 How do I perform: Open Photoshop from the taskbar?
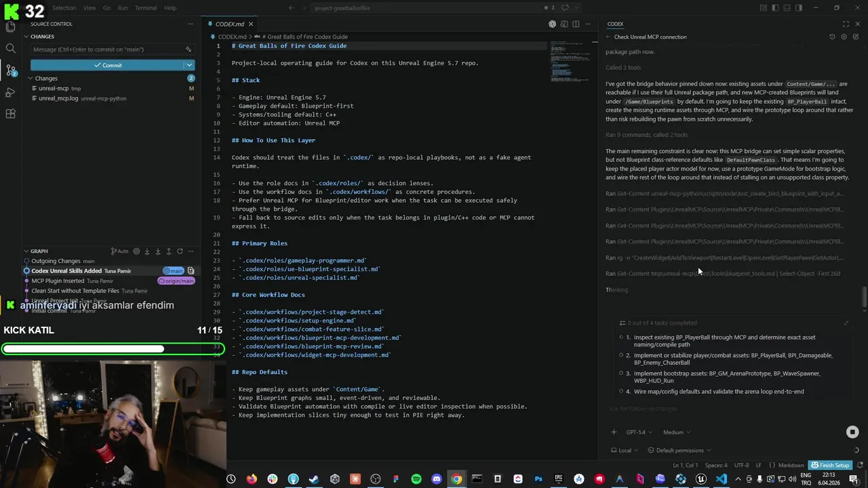[538, 479]
